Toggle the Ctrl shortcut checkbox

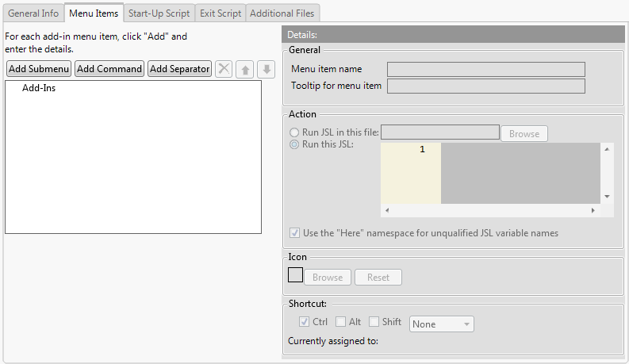pos(304,322)
